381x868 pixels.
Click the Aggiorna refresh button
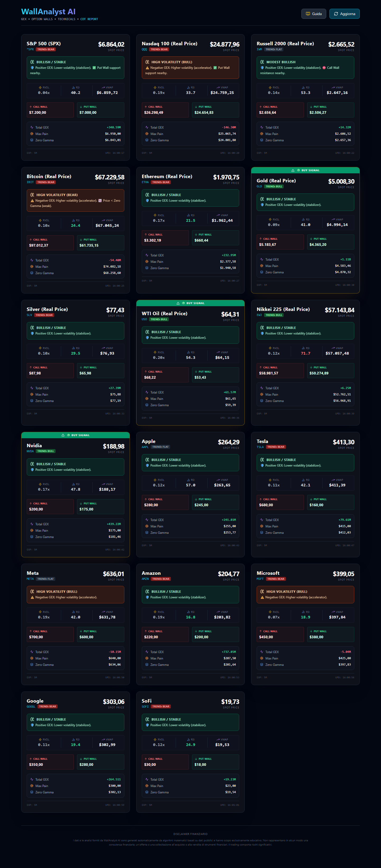point(344,14)
